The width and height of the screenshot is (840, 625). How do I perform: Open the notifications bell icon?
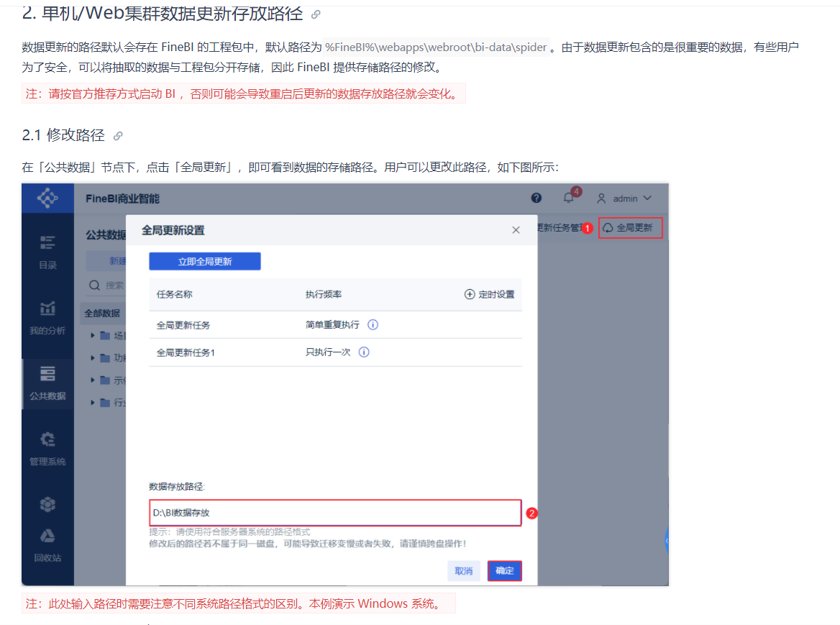pos(568,199)
